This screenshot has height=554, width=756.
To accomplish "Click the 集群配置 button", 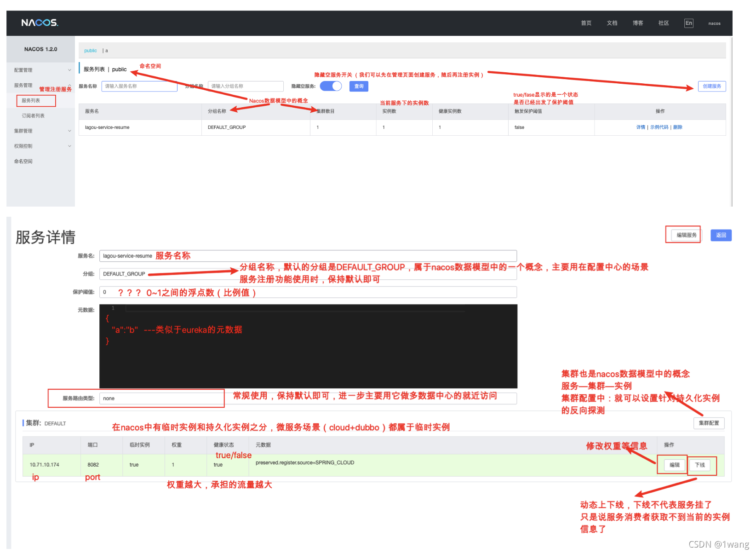I will pos(709,423).
